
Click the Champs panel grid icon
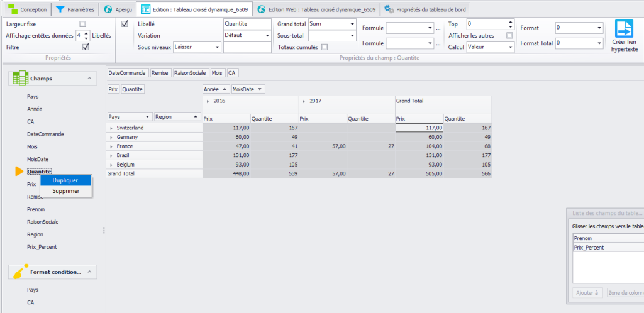21,79
